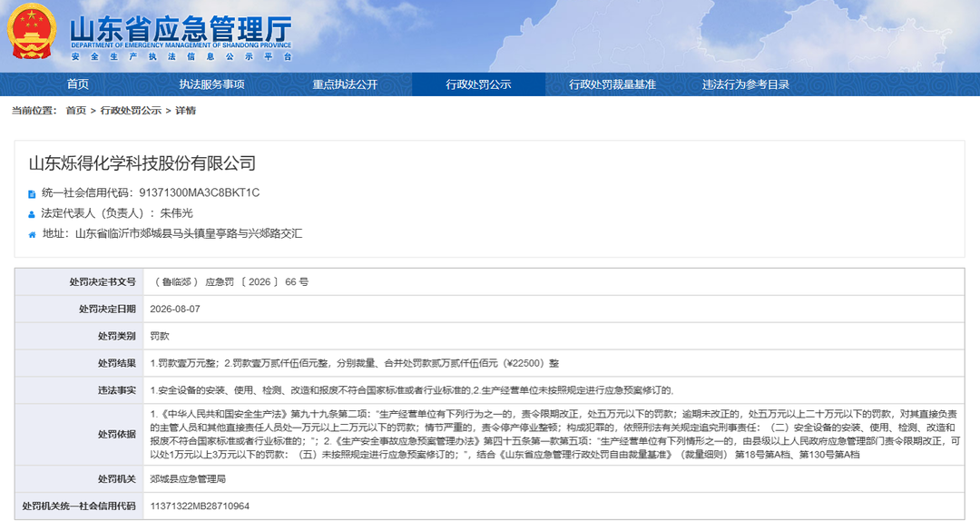Open the 违法行为参考目录 menu item
Viewport: 980px width, 531px height.
[746, 84]
